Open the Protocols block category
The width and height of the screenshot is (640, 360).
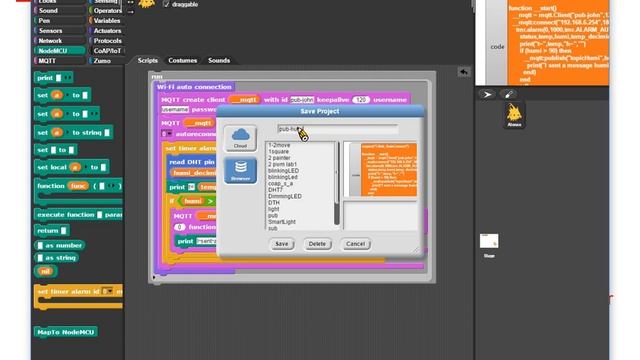click(106, 41)
